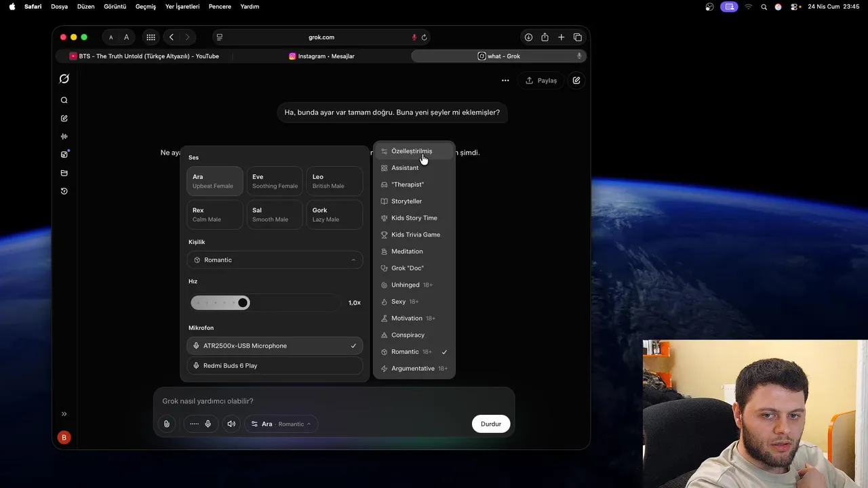Toggle the speaker output in the message box
This screenshot has height=488, width=868.
231,424
